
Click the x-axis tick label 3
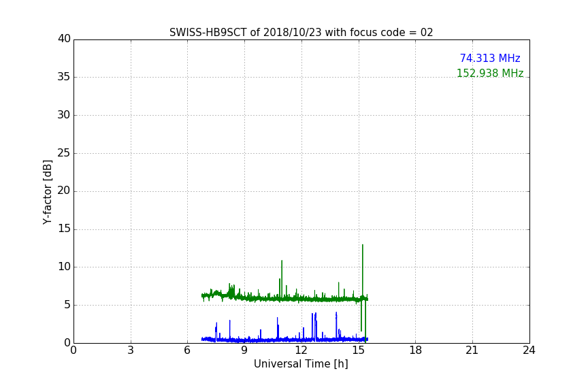(131, 350)
